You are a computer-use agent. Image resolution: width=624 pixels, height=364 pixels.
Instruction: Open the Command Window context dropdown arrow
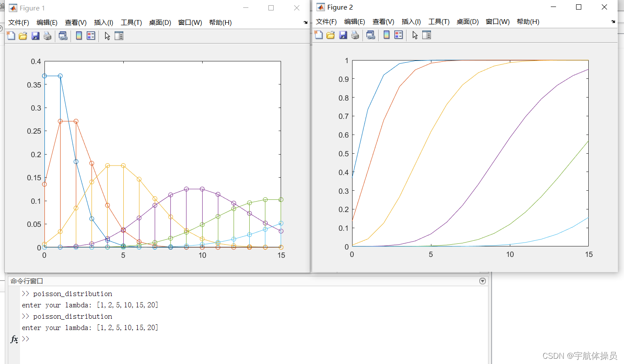click(482, 281)
